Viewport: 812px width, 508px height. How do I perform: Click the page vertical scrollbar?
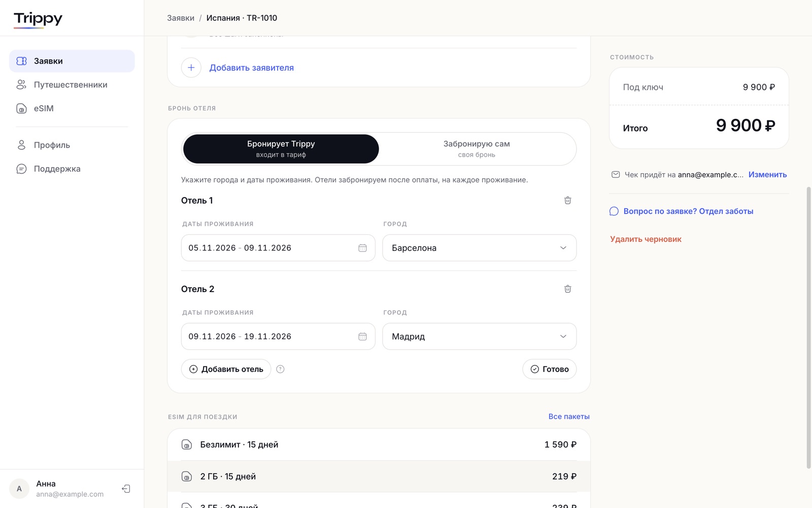pyautogui.click(x=809, y=328)
